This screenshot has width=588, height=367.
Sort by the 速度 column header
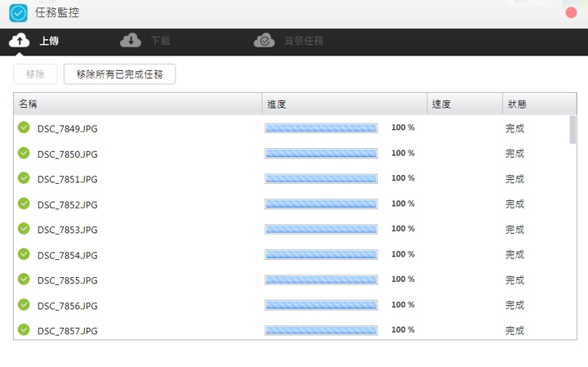465,104
